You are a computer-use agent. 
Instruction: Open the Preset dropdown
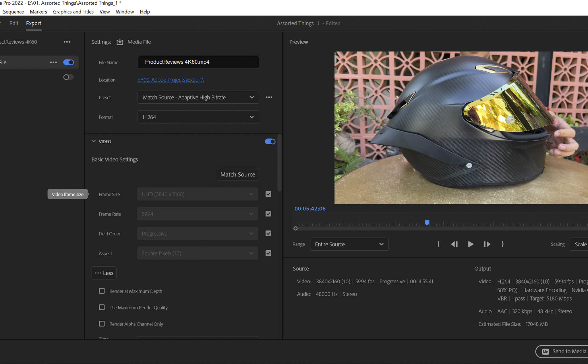[x=198, y=97]
